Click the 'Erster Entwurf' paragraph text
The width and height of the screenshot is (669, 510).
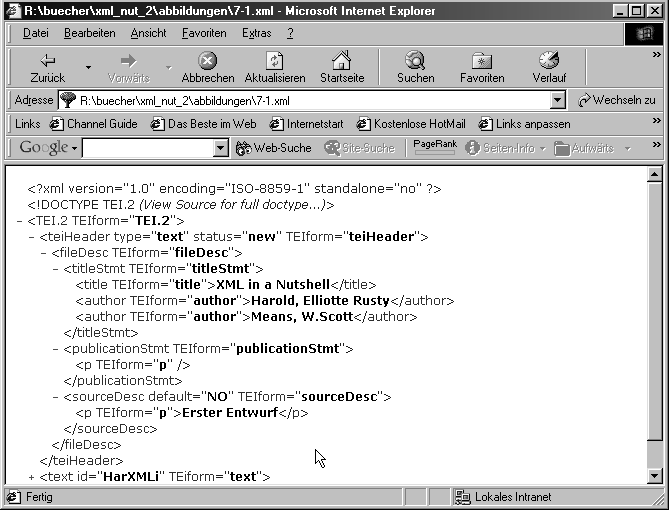tap(230, 413)
